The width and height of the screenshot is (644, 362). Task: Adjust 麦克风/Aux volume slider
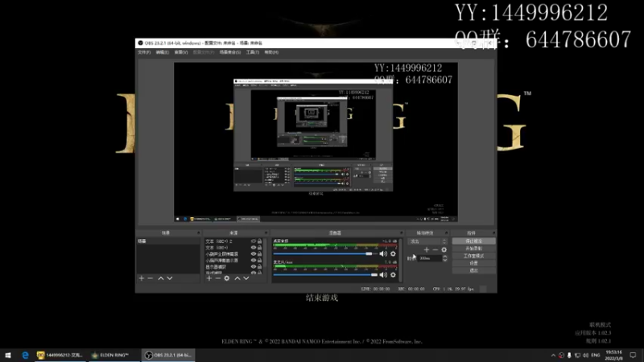(325, 274)
